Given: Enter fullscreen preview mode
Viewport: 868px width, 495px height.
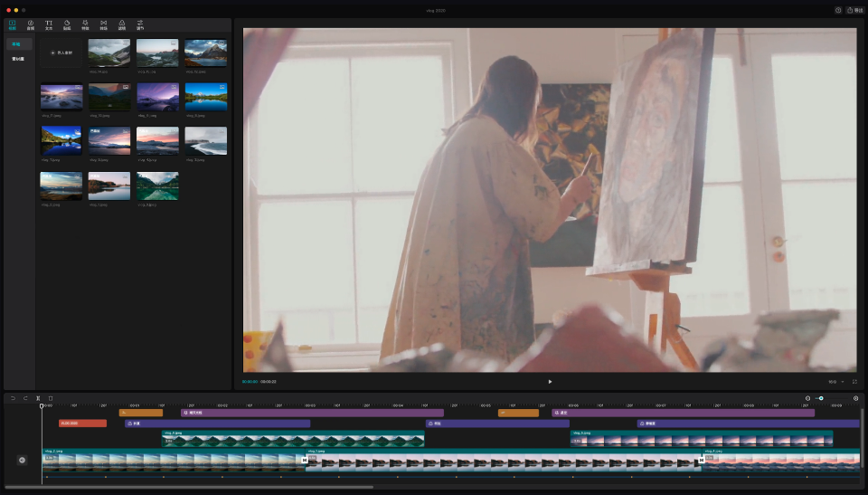Looking at the screenshot, I should tap(854, 382).
